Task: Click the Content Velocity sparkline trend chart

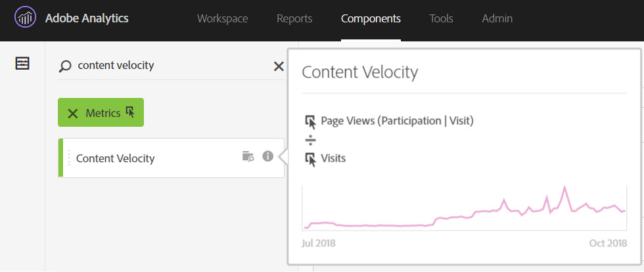Action: point(464,209)
